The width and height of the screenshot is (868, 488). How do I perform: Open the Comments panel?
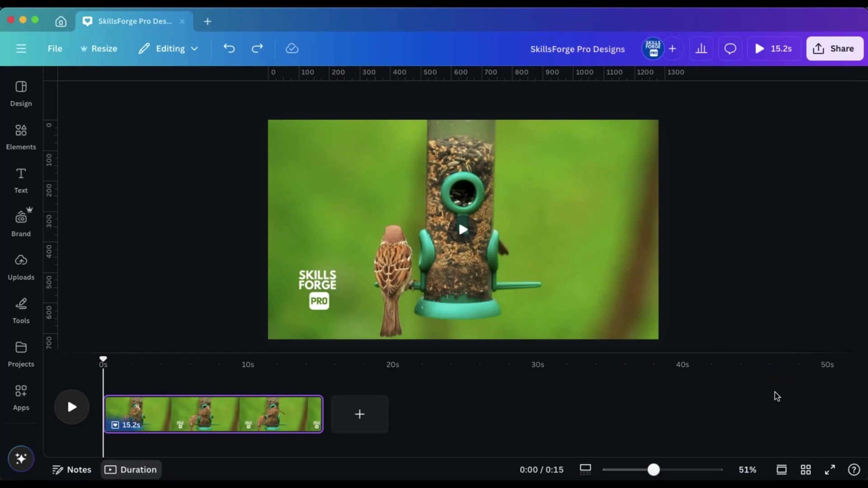(730, 48)
